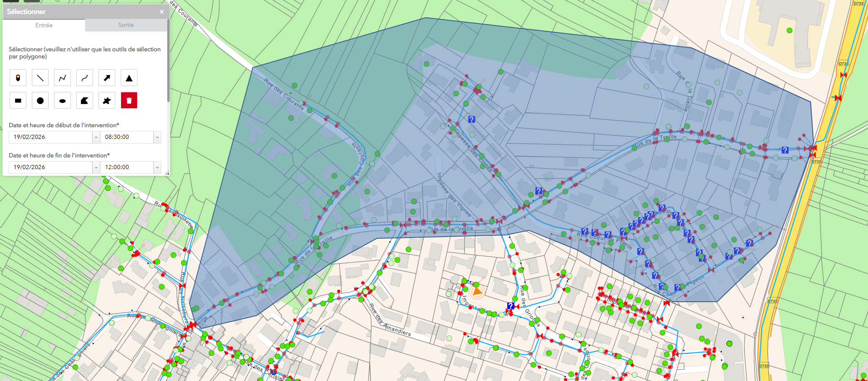The height and width of the screenshot is (381, 868).
Task: Choose the straight line drawing tool
Action: 40,78
